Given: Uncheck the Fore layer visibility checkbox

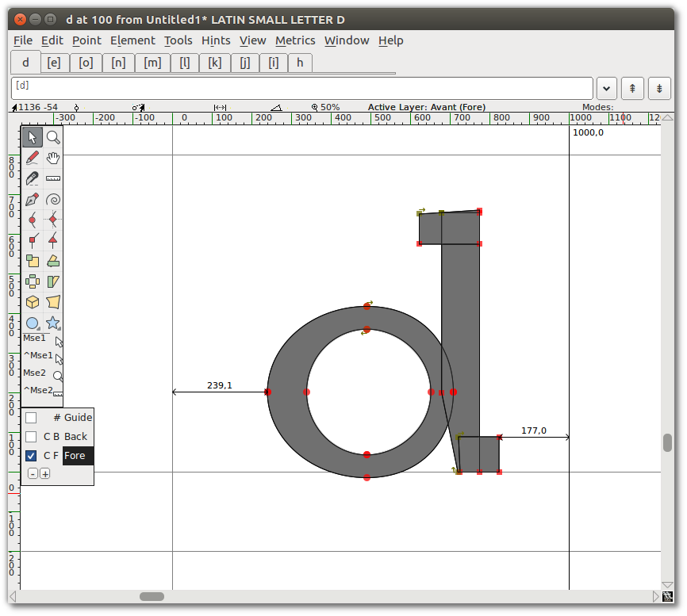Looking at the screenshot, I should tap(30, 455).
